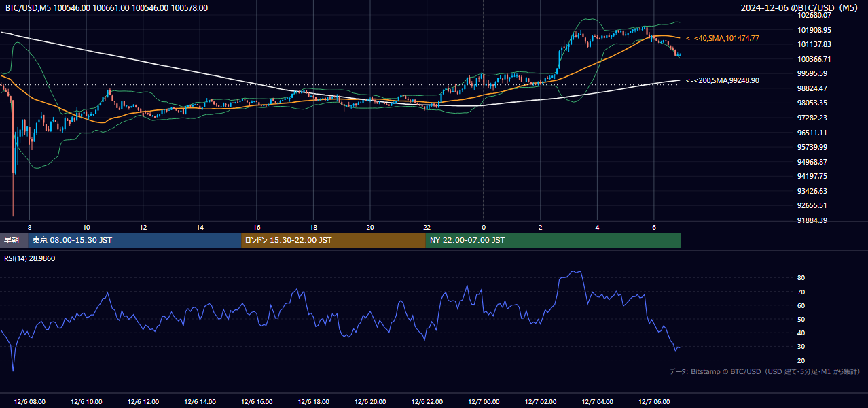Click the '12/6 22:00' date label
The height and width of the screenshot is (408, 868).
point(427,402)
